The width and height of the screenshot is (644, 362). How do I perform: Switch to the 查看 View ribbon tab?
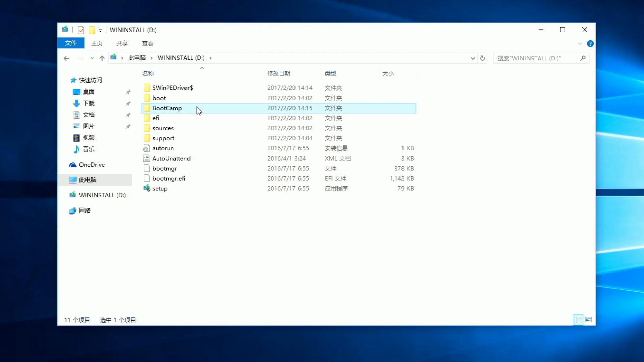click(147, 43)
